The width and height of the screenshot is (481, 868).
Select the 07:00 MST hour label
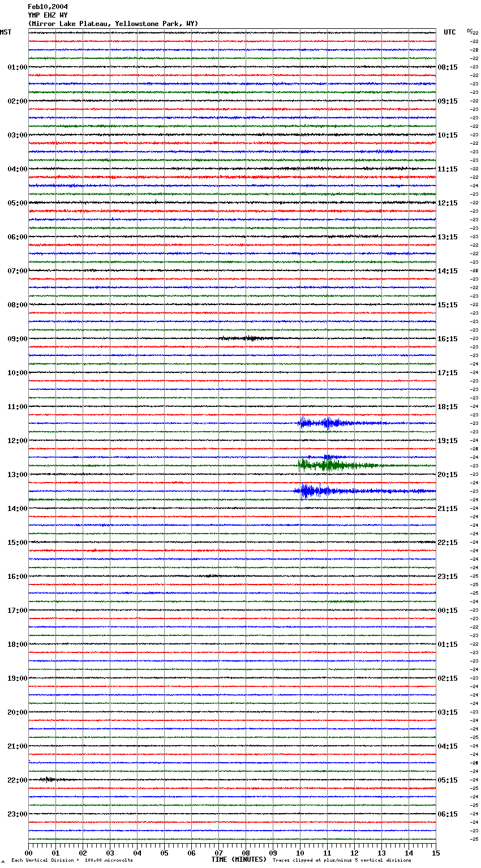coord(18,271)
